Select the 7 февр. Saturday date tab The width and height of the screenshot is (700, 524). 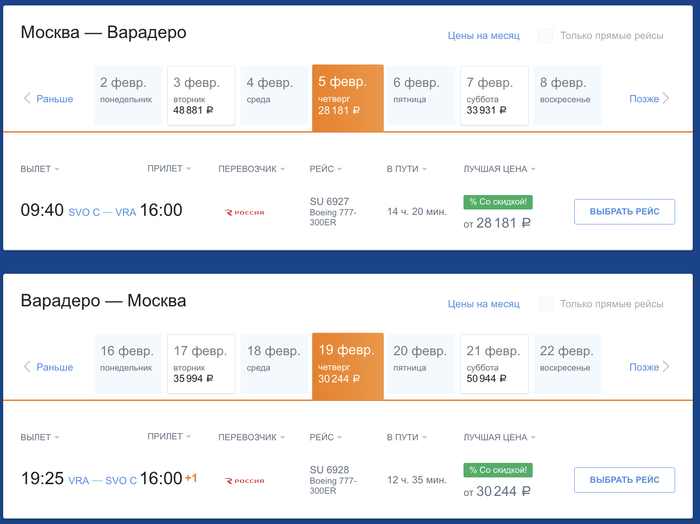pos(495,96)
